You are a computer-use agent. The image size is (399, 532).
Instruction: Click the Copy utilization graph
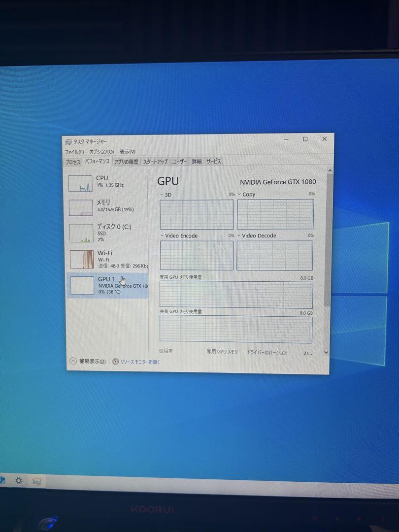click(275, 214)
